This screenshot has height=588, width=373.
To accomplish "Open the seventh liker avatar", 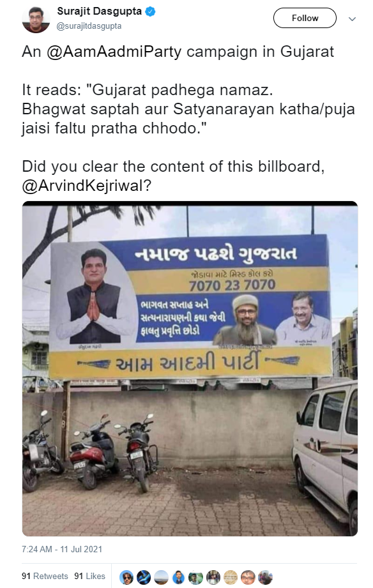I will tap(231, 577).
